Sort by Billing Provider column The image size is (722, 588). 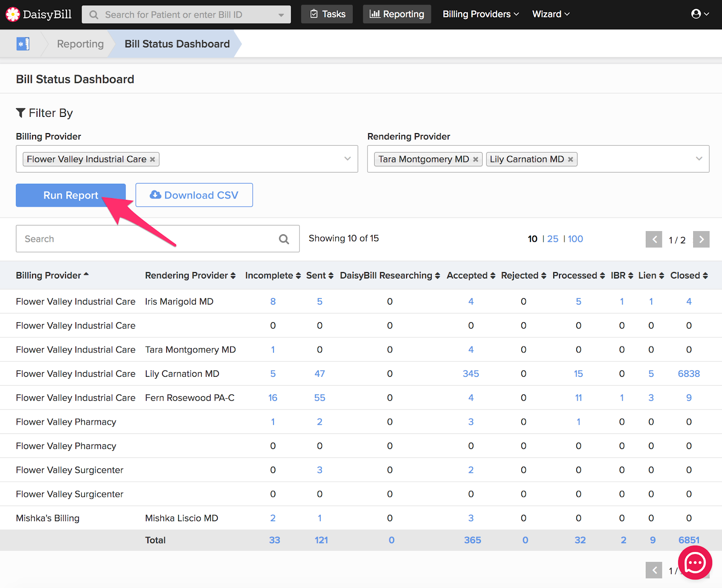pyautogui.click(x=52, y=275)
